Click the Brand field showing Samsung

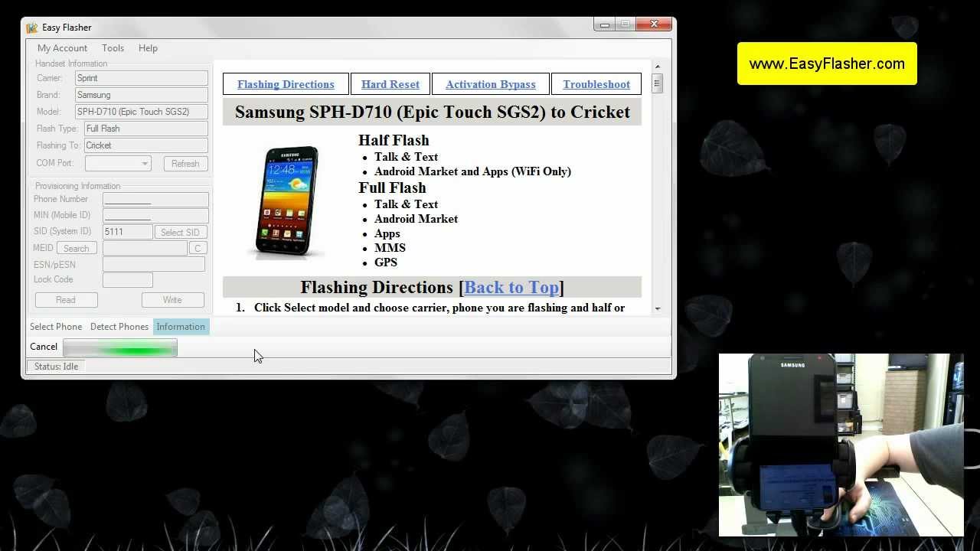pos(142,95)
